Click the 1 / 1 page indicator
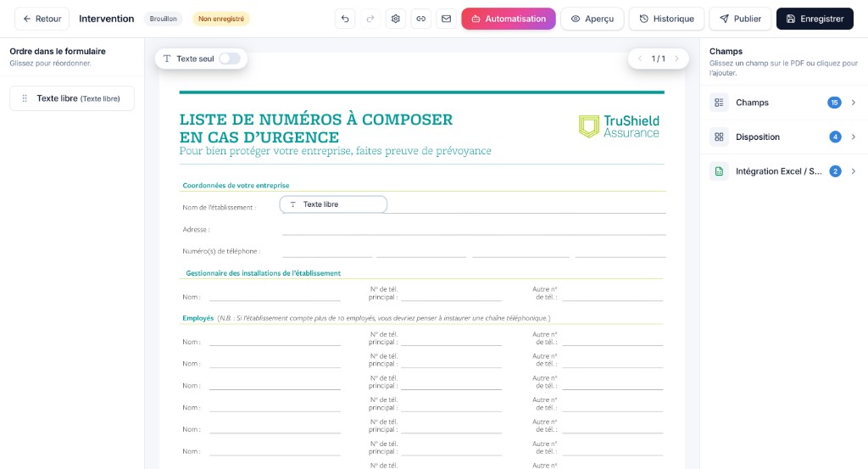The height and width of the screenshot is (469, 868). 658,59
